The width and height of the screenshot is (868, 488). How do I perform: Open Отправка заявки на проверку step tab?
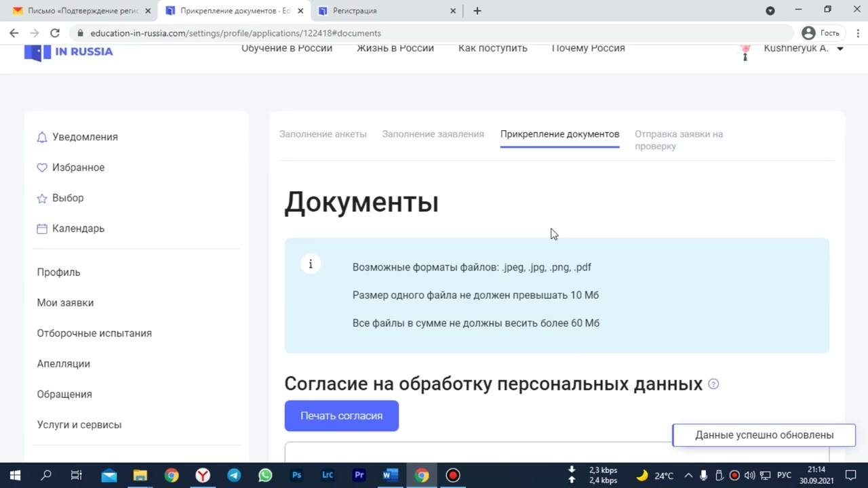[679, 140]
